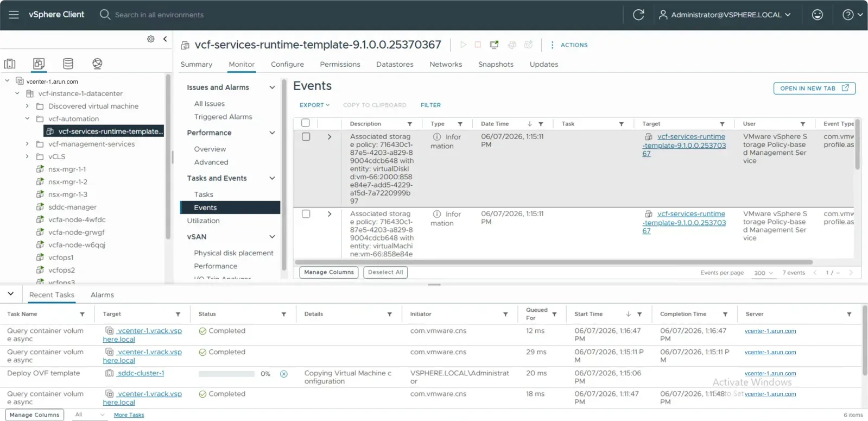
Task: Select sddc-manager VM in inventory tree
Action: (x=72, y=207)
